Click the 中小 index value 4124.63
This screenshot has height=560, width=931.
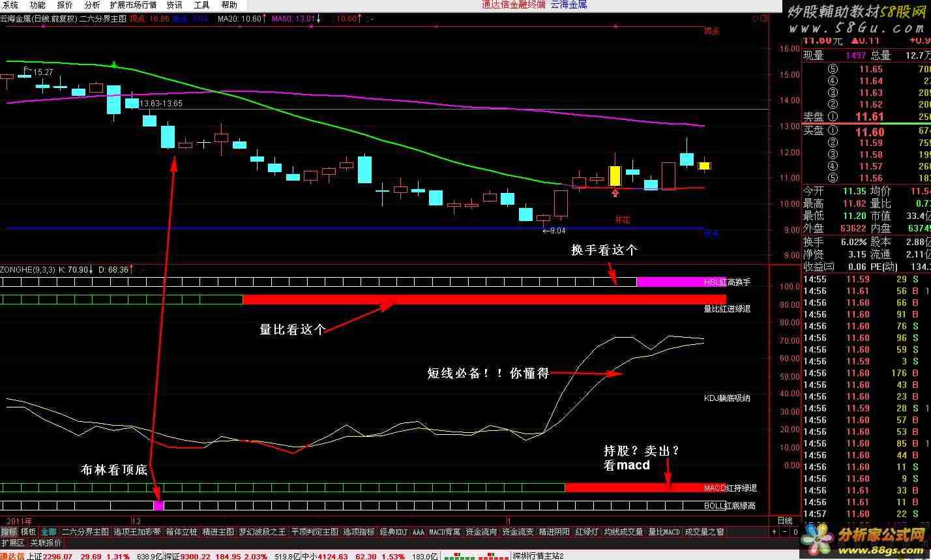coord(334,555)
